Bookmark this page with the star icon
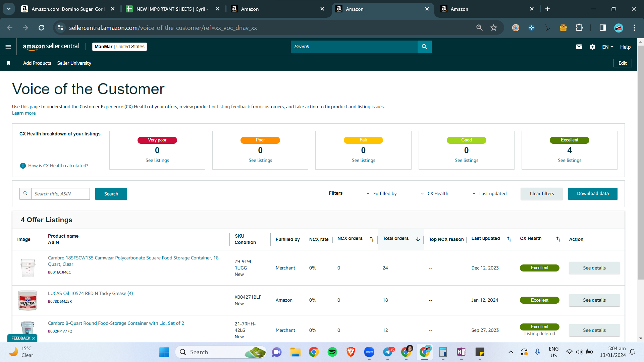Image resolution: width=644 pixels, height=362 pixels. pos(493,28)
